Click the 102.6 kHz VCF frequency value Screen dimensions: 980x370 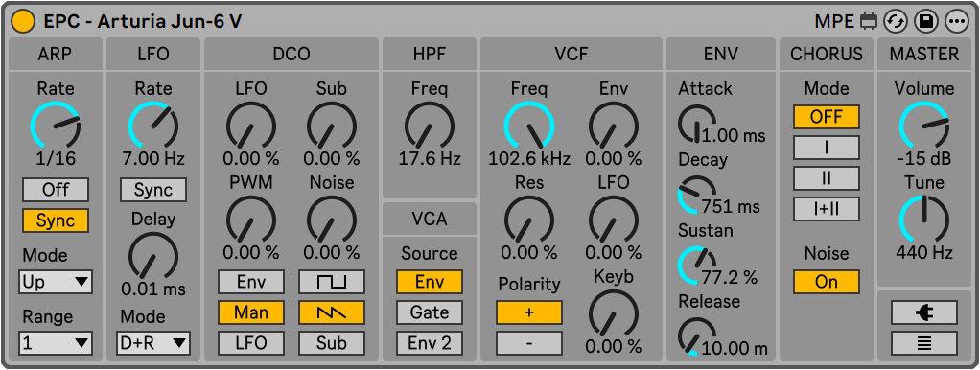(x=528, y=159)
